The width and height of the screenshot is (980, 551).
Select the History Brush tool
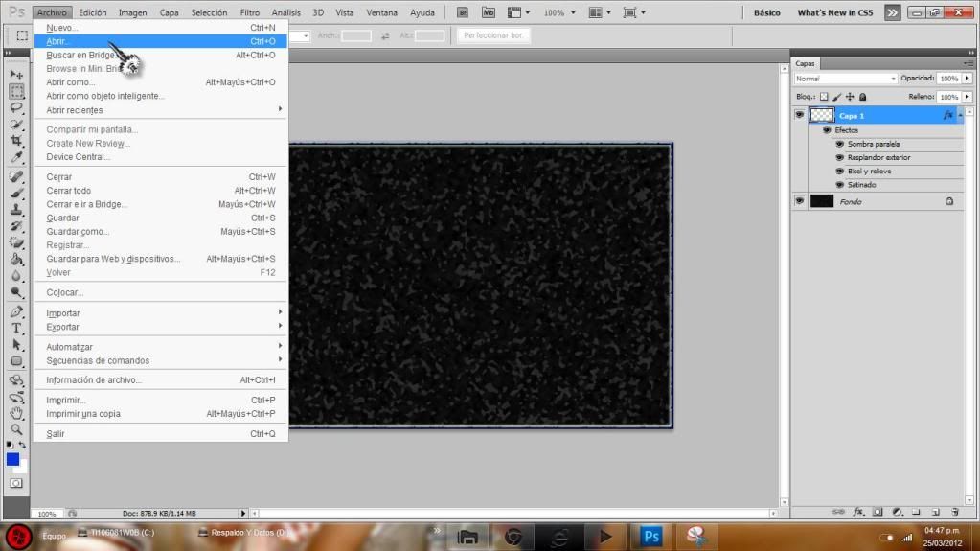(16, 226)
